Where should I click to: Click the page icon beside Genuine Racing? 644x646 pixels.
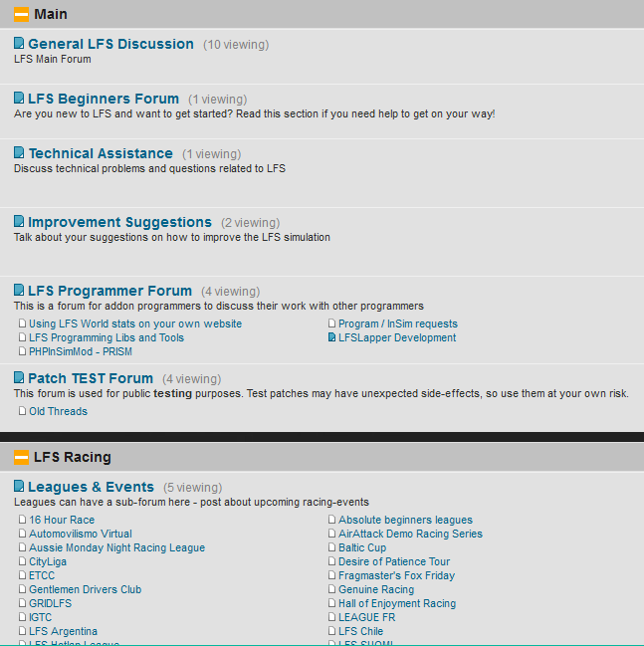point(331,589)
